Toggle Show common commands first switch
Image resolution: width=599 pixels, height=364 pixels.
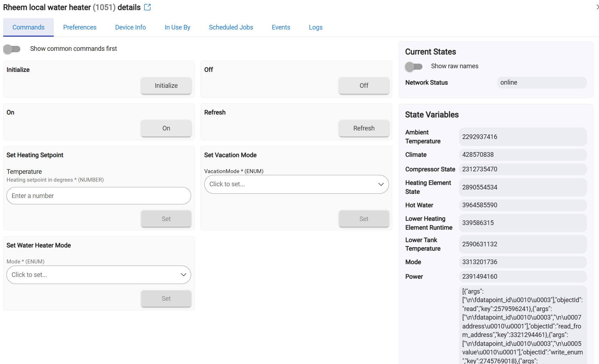(x=12, y=49)
